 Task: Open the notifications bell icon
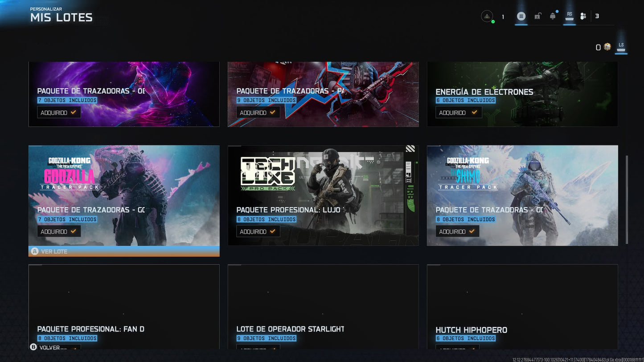pyautogui.click(x=553, y=16)
